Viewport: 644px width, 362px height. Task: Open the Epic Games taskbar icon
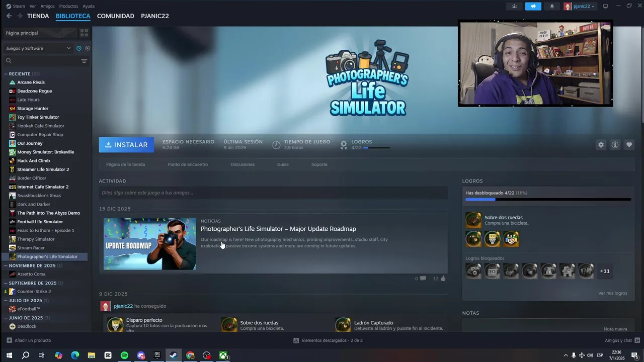pyautogui.click(x=157, y=355)
